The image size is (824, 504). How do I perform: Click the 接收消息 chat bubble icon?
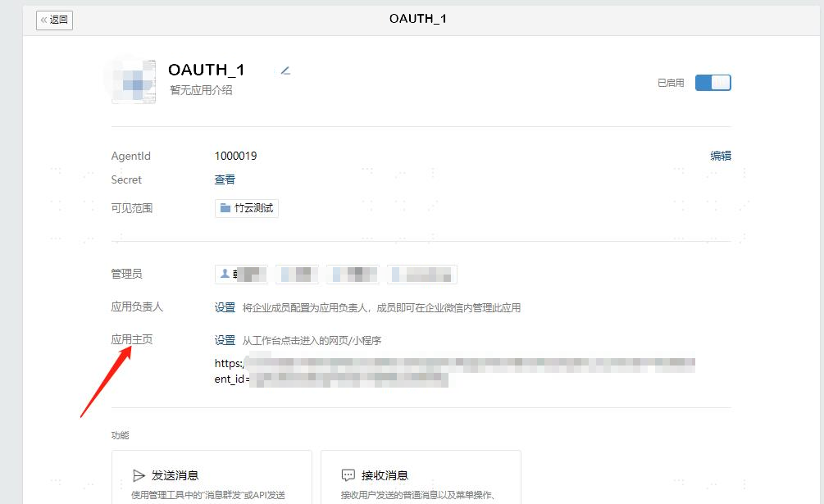coord(348,475)
